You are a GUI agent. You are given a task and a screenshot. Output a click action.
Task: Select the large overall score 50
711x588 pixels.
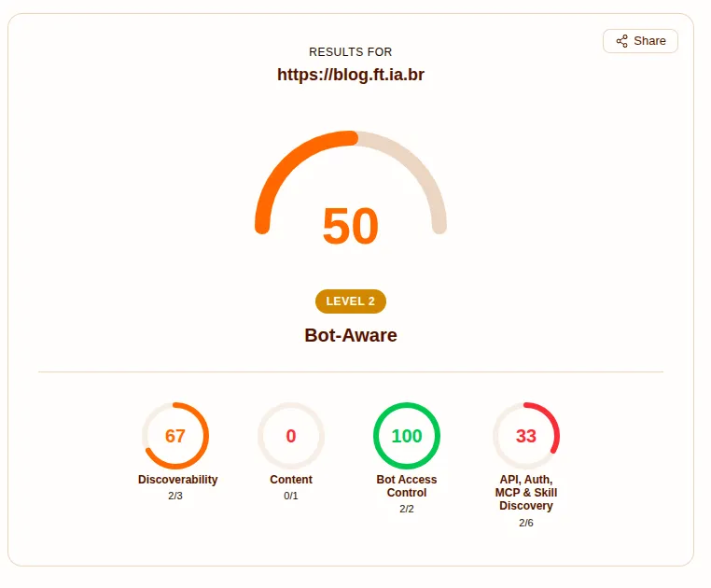tap(351, 226)
